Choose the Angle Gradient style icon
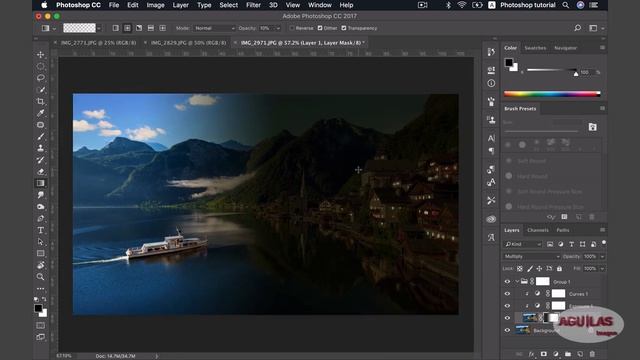Image resolution: width=640 pixels, height=360 pixels. (139, 28)
